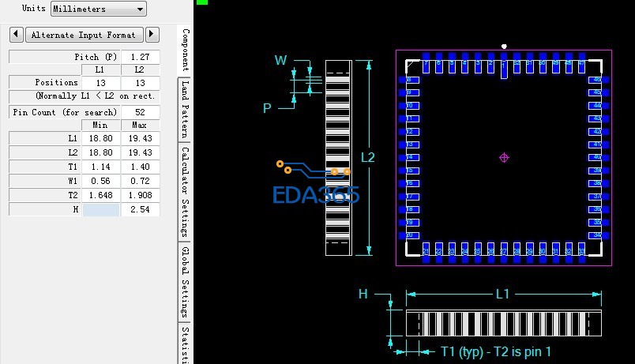
Task: Click the left arrow beside Alternate Input Format
Action: pos(17,35)
